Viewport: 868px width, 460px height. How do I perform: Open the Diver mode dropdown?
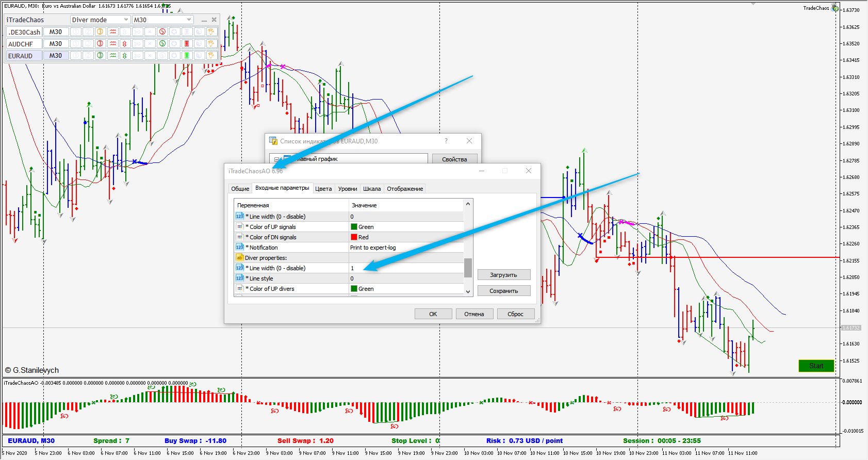[x=100, y=20]
